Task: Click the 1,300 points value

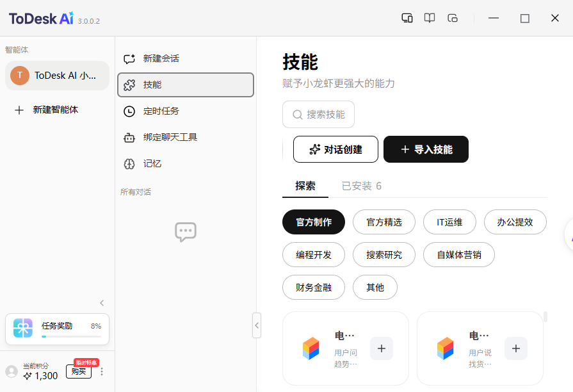Action: 46,376
